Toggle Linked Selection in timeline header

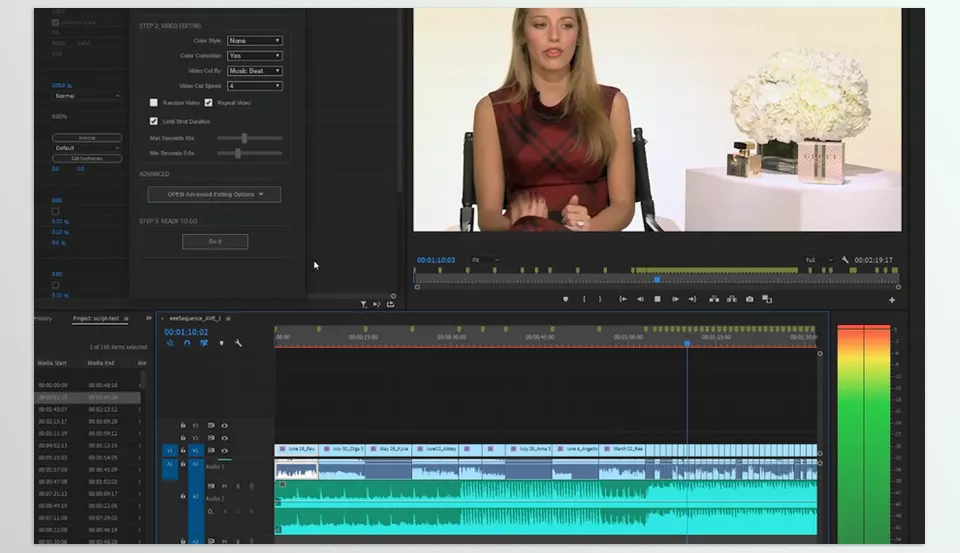[x=204, y=343]
